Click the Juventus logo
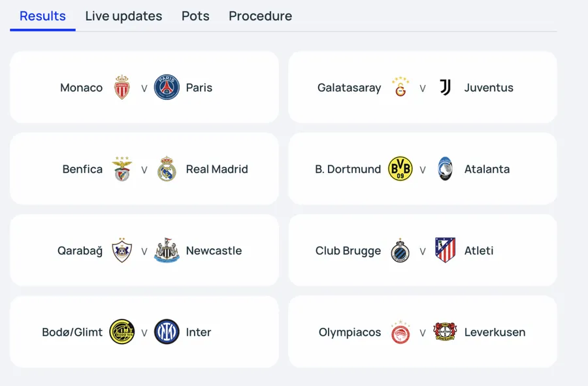Image resolution: width=588 pixels, height=386 pixels. tap(445, 88)
